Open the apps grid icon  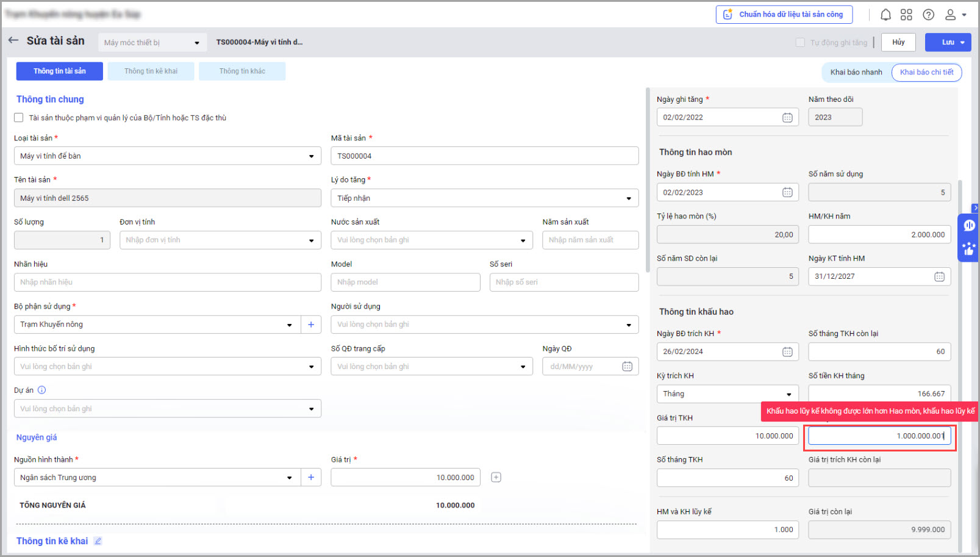[x=906, y=15]
